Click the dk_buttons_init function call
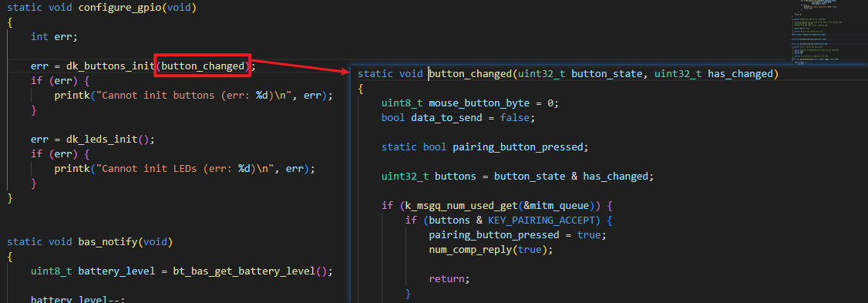868x303 pixels. [x=109, y=66]
